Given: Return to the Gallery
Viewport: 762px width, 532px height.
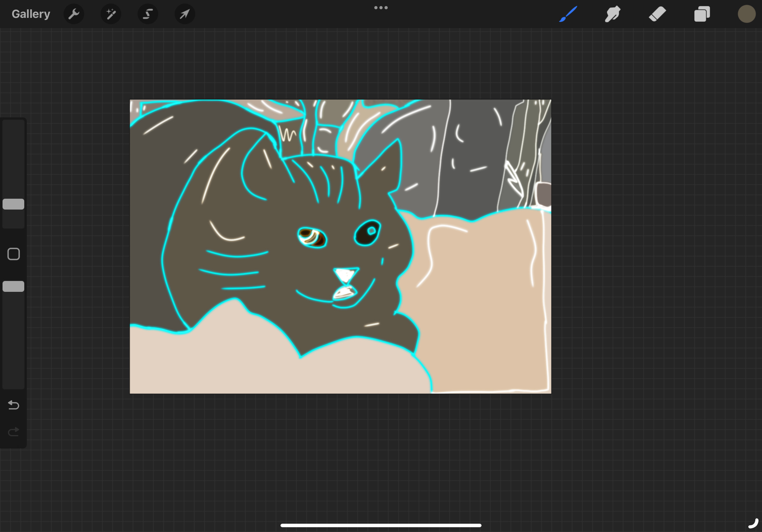Looking at the screenshot, I should click(x=31, y=14).
